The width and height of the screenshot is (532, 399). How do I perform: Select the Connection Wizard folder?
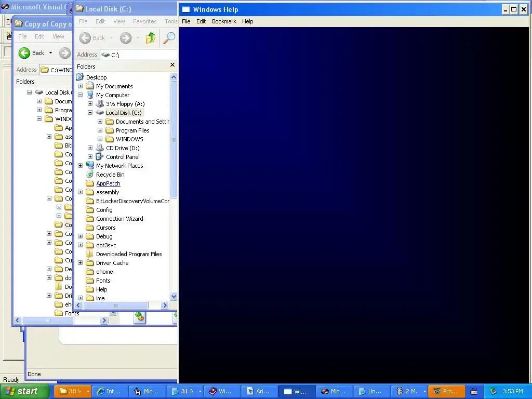(x=119, y=219)
